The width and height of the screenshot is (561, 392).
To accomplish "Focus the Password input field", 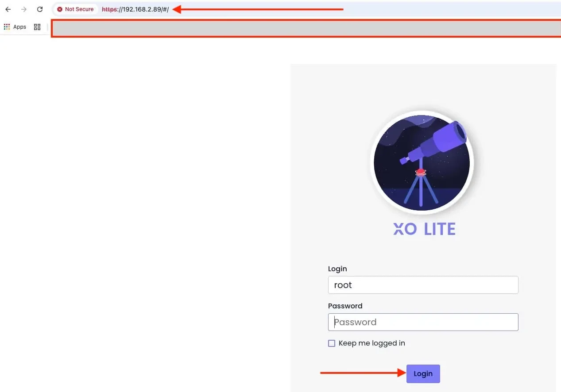I will click(423, 322).
